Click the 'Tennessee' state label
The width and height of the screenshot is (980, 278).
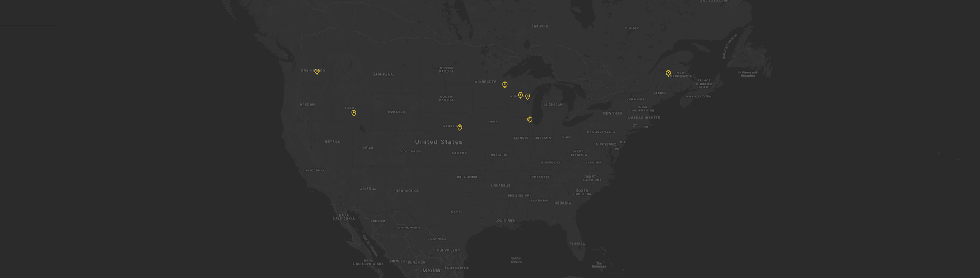pyautogui.click(x=540, y=177)
